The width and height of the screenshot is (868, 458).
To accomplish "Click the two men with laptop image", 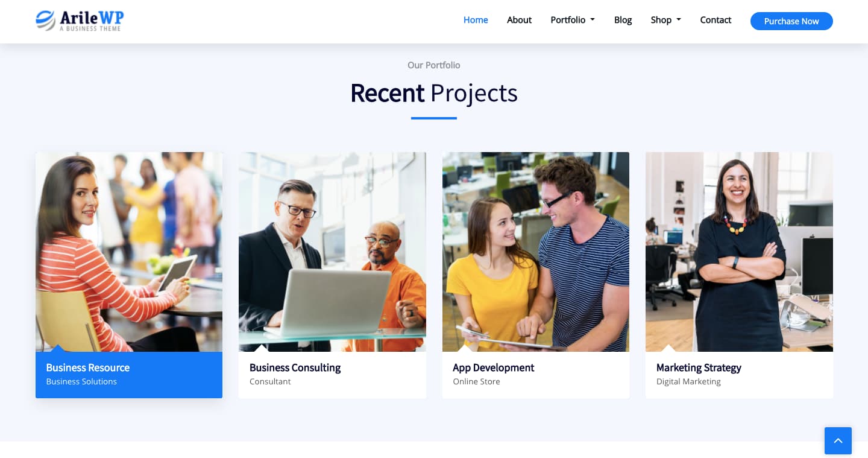I will tap(332, 252).
